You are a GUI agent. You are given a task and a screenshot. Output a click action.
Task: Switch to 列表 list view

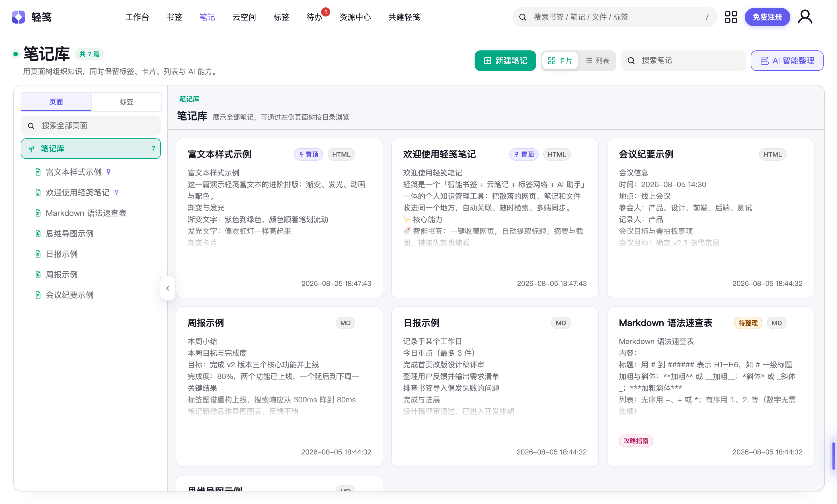click(x=597, y=60)
